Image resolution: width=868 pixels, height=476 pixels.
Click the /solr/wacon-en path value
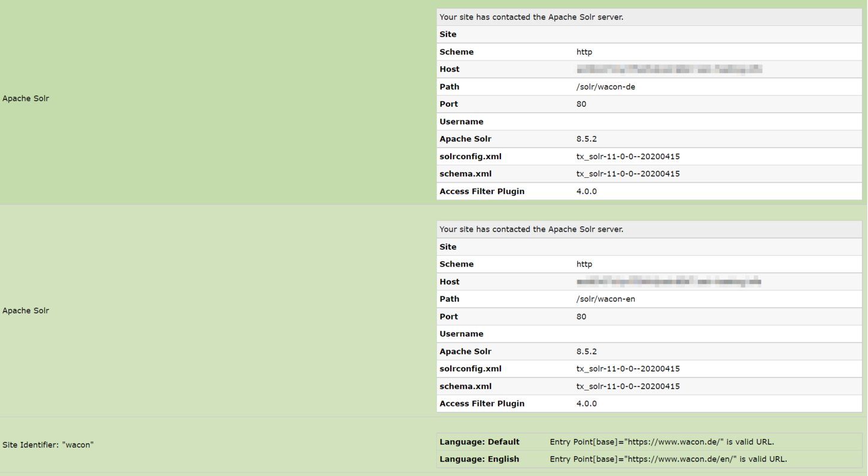605,299
